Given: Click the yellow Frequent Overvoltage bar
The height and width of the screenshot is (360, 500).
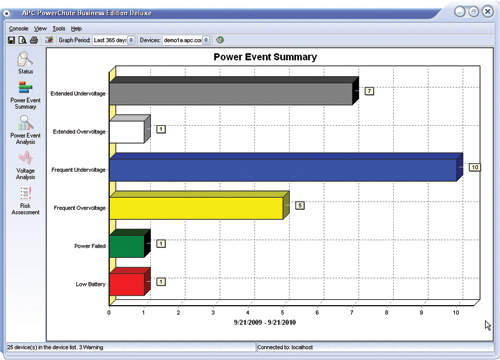Looking at the screenshot, I should click(x=199, y=205).
